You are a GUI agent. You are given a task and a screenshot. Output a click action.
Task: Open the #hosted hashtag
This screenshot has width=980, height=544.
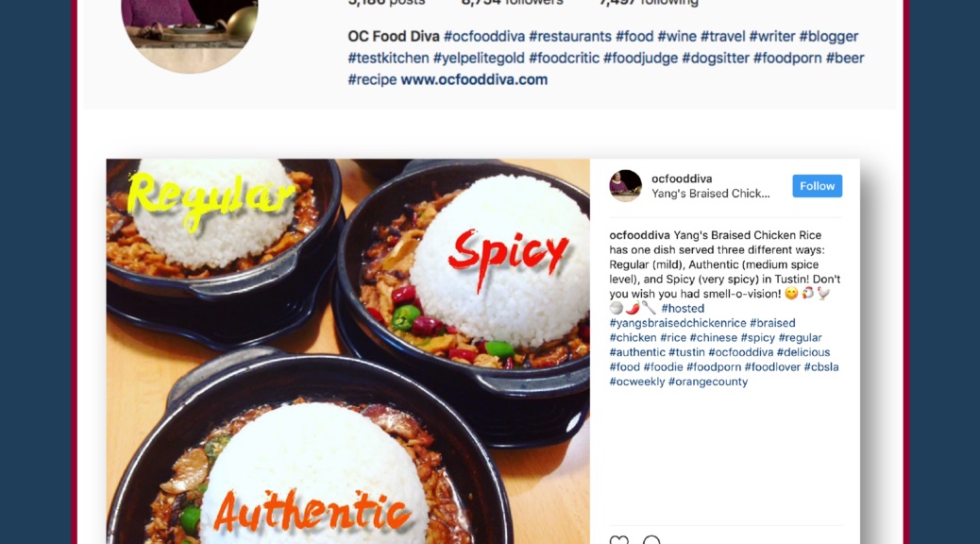(683, 308)
